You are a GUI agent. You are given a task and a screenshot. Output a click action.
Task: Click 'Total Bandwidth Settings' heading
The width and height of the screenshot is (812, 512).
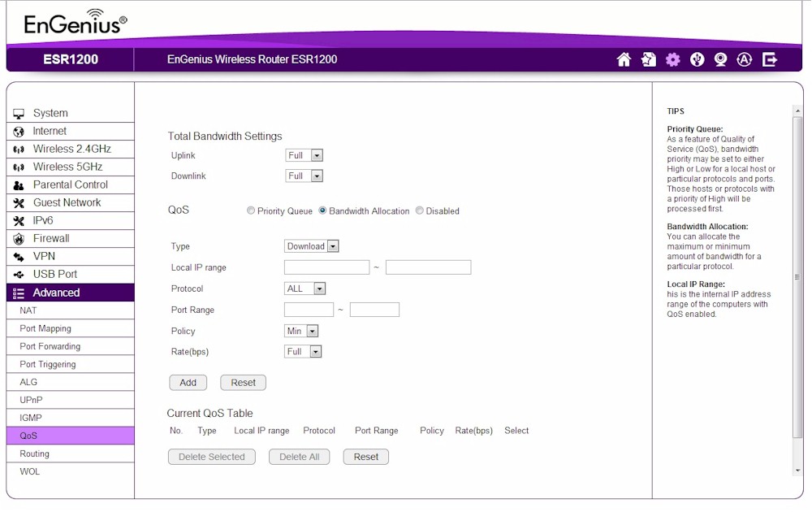[225, 137]
